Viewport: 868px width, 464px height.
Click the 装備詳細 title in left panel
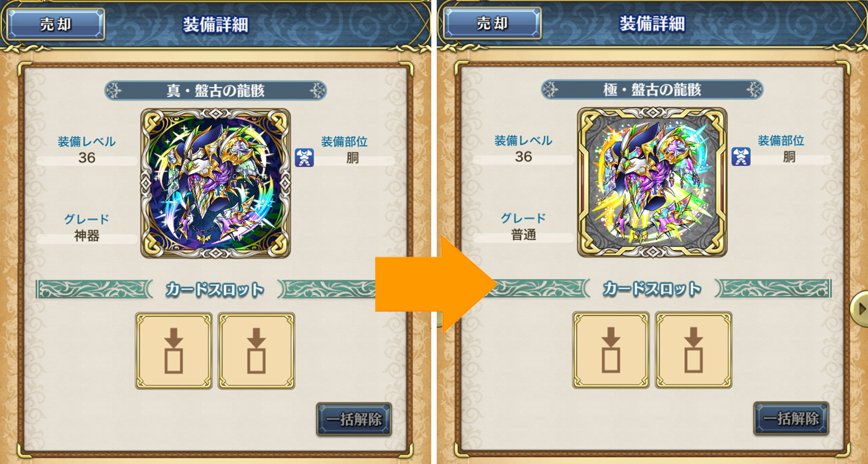[216, 25]
